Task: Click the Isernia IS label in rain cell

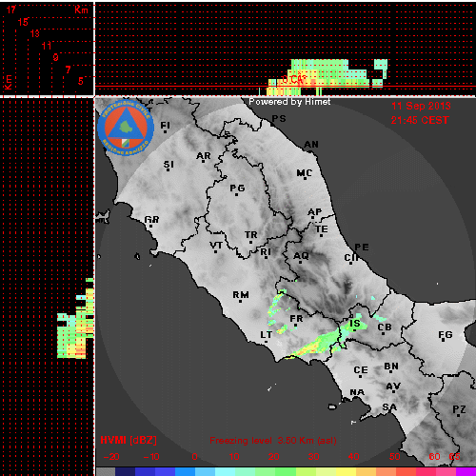Action: 354,324
